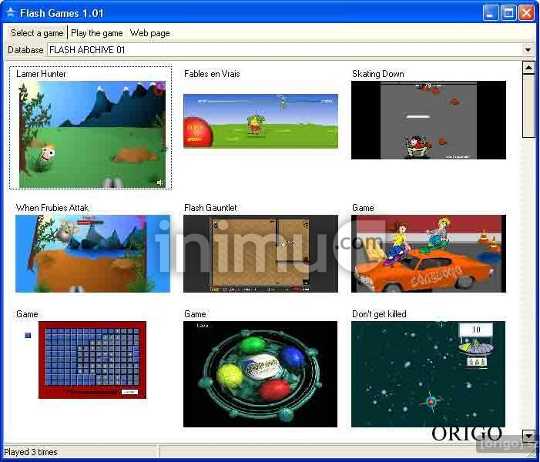Select the Fables en Vrais thumbnail
Viewport: 540px width, 462px height.
coord(260,121)
